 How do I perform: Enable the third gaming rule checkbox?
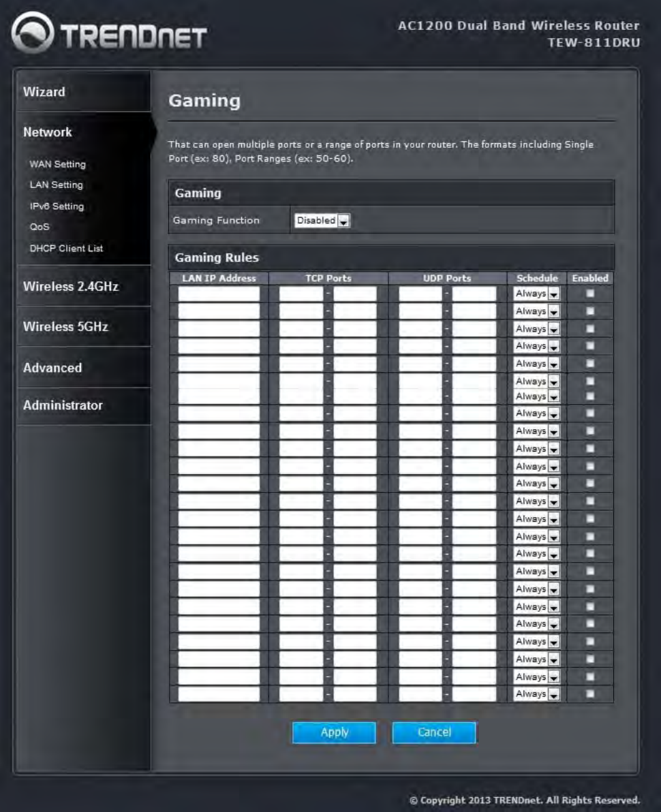[x=590, y=329]
